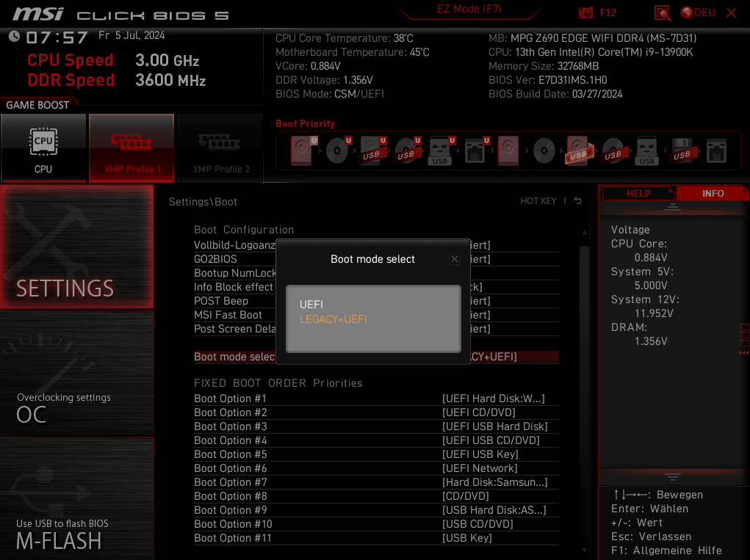This screenshot has width=750, height=560.
Task: Select the UEFI network boot priority icon
Action: coord(477,150)
